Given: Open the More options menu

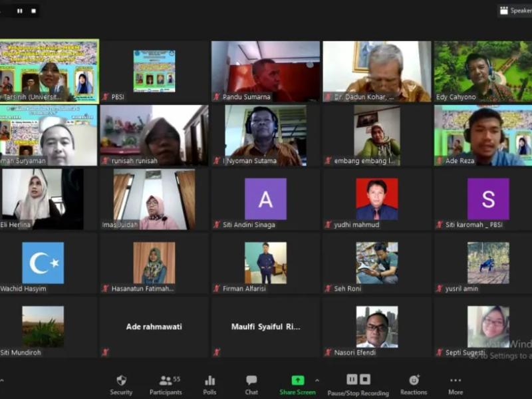Looking at the screenshot, I should coord(456,384).
